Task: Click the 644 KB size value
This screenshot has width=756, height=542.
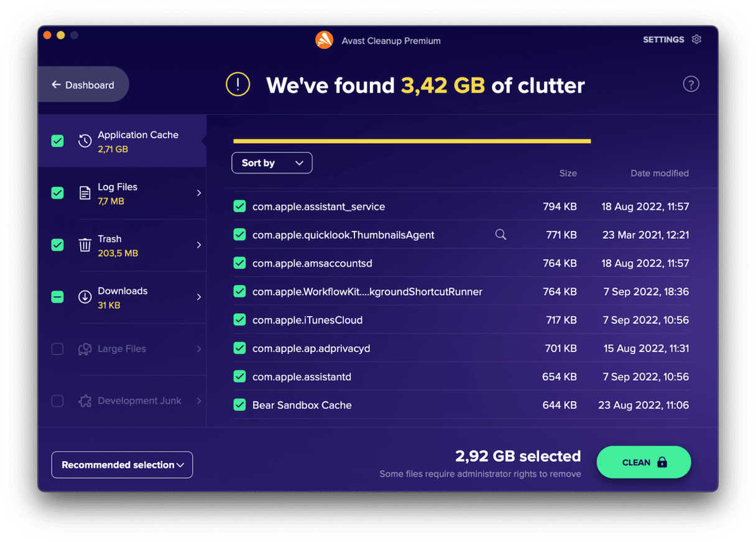Action: click(x=560, y=405)
